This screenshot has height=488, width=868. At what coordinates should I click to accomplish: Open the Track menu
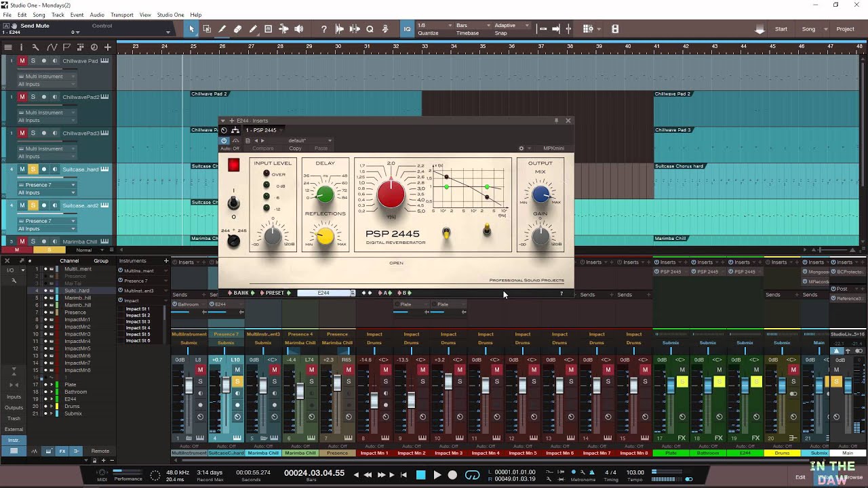(x=58, y=15)
